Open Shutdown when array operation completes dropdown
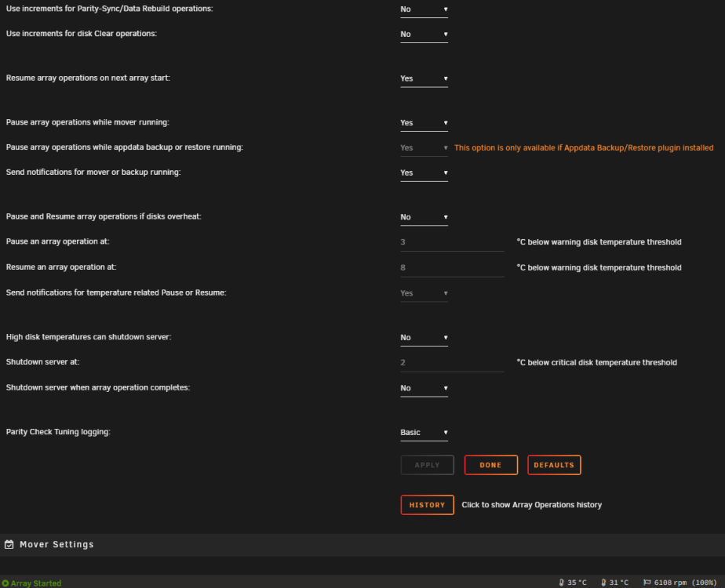This screenshot has width=725, height=588. click(x=424, y=389)
